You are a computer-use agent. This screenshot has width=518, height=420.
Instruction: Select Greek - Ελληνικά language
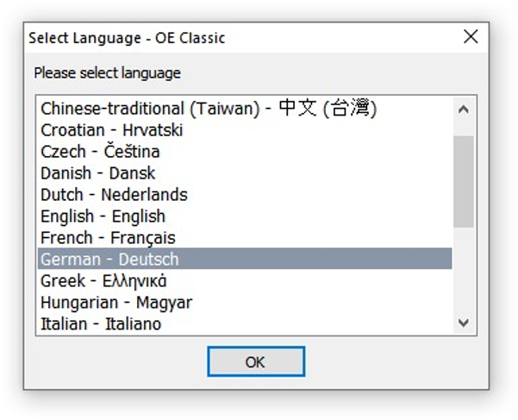pyautogui.click(x=245, y=280)
